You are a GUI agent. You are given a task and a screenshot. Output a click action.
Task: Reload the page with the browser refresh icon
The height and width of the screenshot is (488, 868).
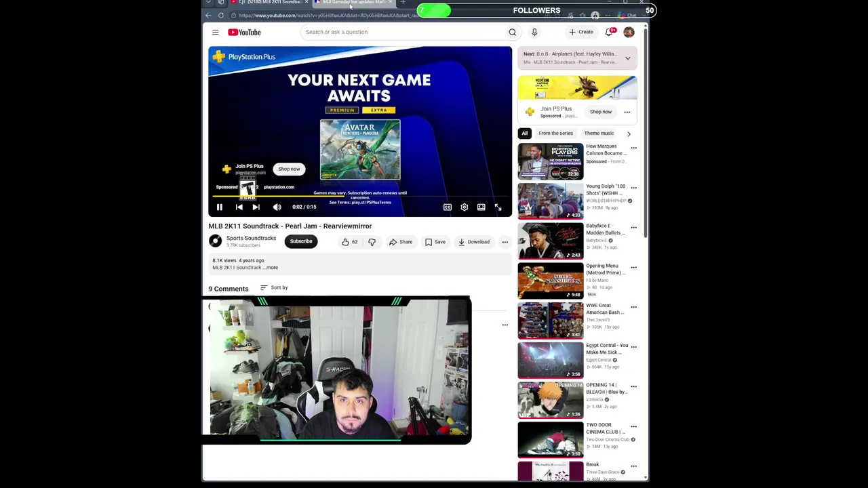220,15
